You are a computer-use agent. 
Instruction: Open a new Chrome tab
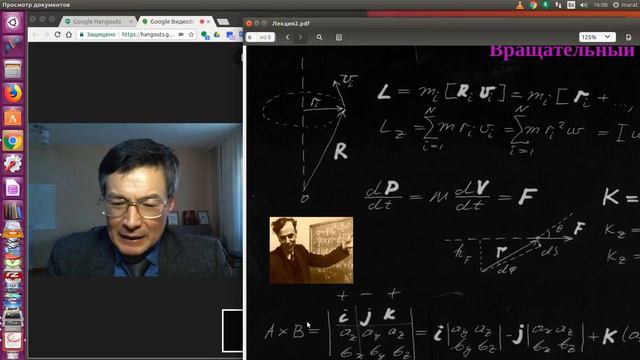[x=223, y=22]
